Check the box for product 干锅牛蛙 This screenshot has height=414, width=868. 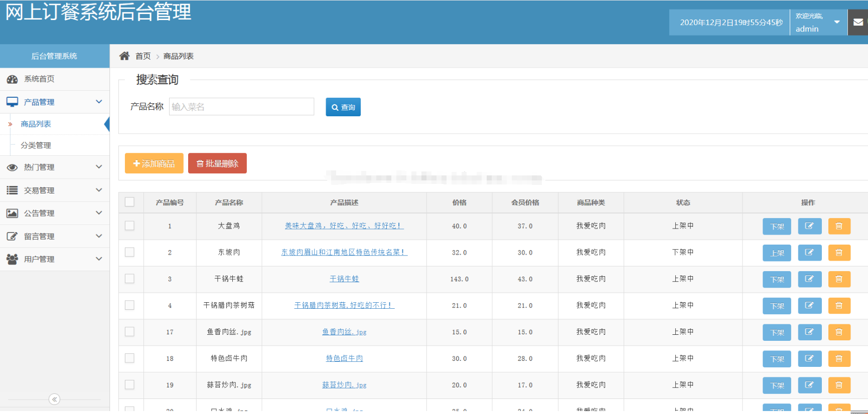point(129,279)
